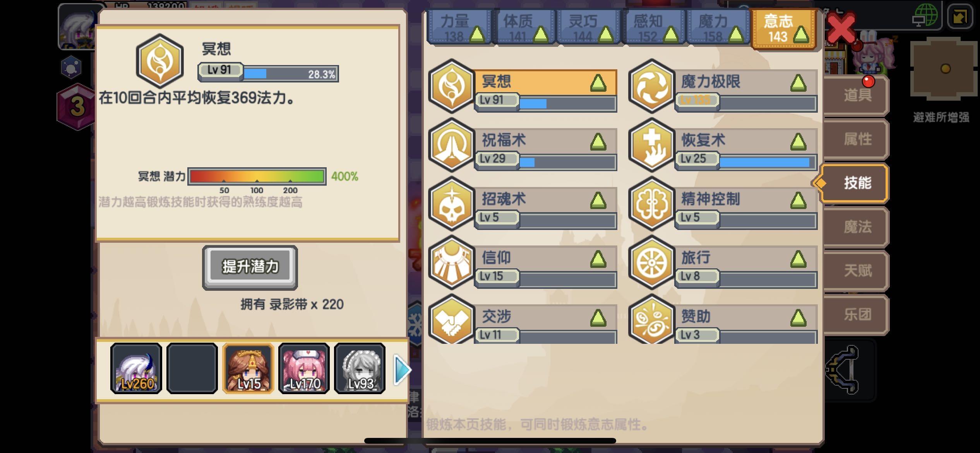Select the 精神控制 brain skill icon
Image resolution: width=980 pixels, height=453 pixels.
[x=652, y=204]
